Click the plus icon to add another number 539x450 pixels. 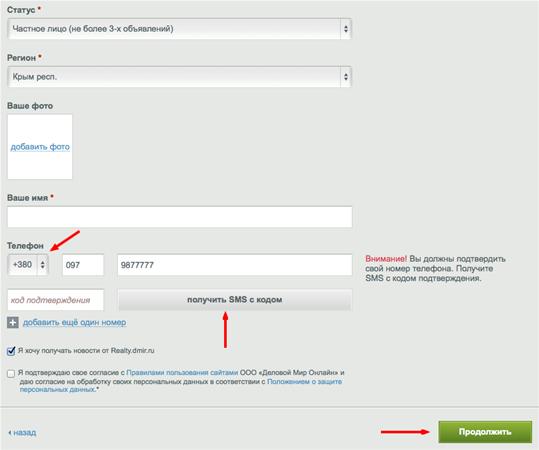pos(13,322)
